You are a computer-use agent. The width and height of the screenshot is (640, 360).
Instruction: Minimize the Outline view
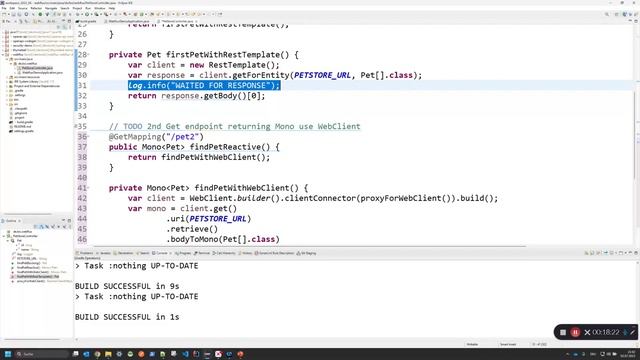pyautogui.click(x=64, y=221)
